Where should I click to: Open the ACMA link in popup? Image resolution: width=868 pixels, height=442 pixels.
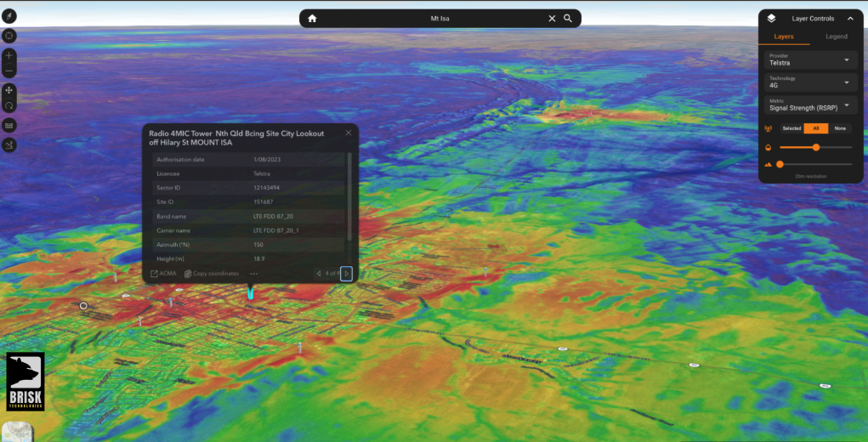163,274
